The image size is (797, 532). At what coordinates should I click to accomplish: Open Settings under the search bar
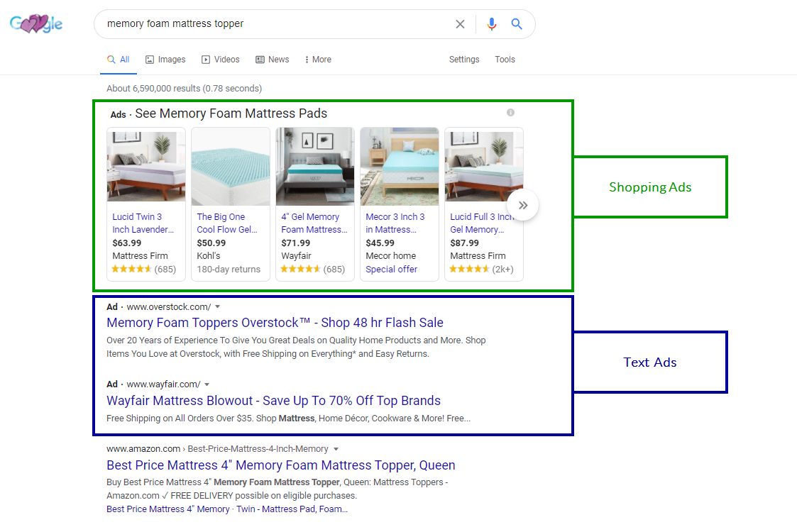(464, 60)
